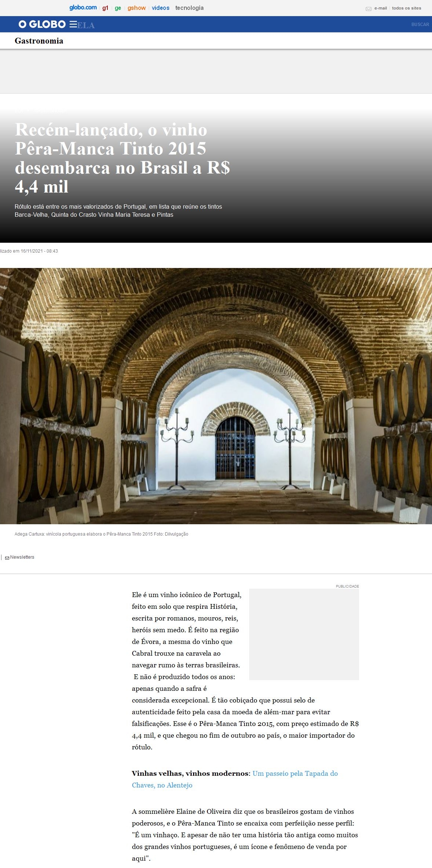Image resolution: width=432 pixels, height=868 pixels.
Task: Click the BUSCAR search button
Action: tap(420, 25)
